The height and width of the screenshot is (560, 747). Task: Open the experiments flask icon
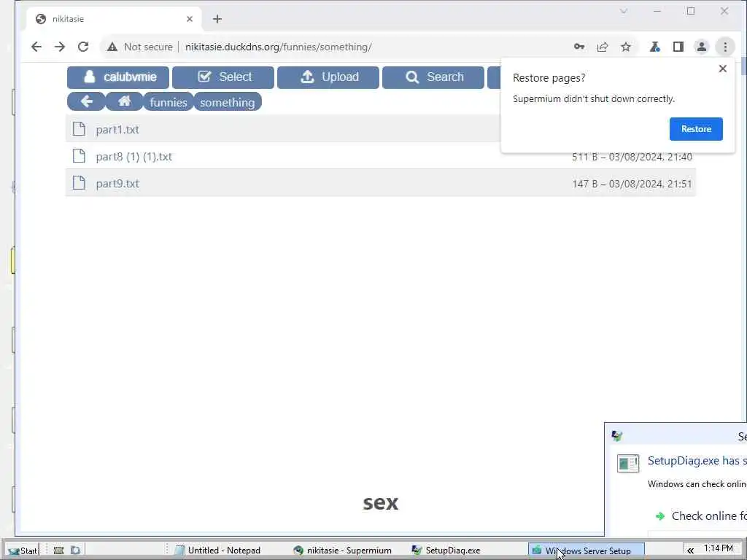pos(655,47)
